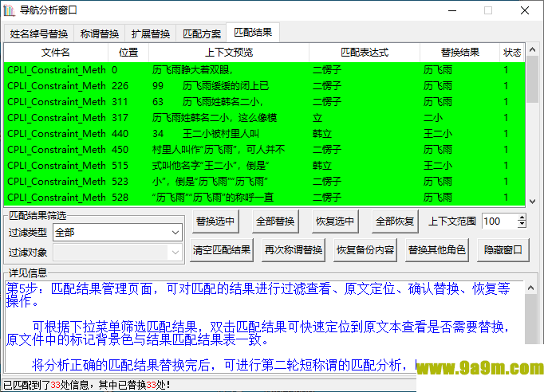Open the 扩展替换 tab
544x392 pixels.
[x=151, y=33]
